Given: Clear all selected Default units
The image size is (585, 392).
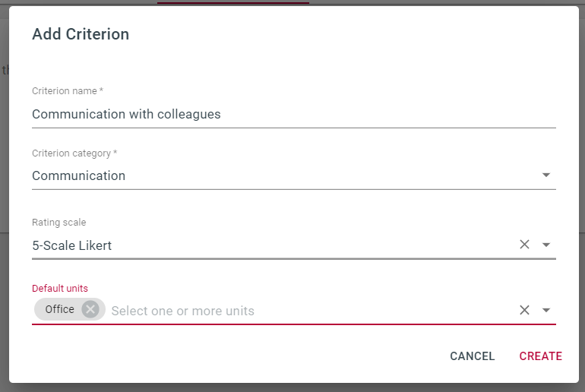Looking at the screenshot, I should click(524, 309).
